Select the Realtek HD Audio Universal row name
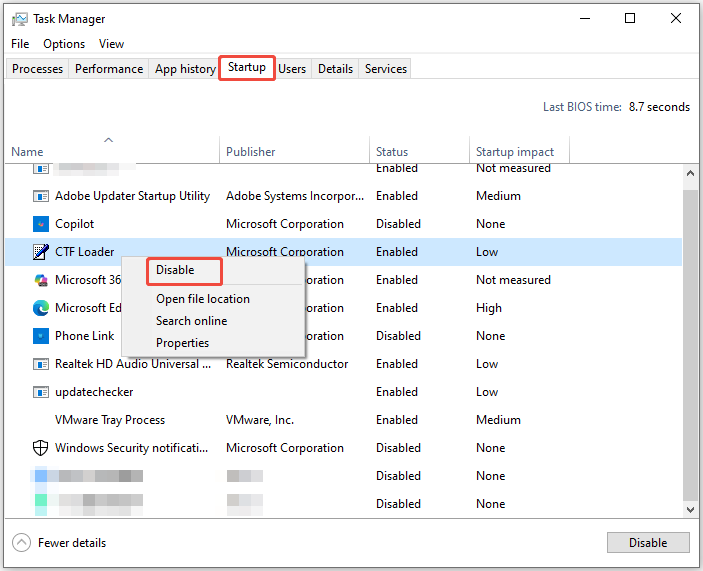 [x=133, y=364]
